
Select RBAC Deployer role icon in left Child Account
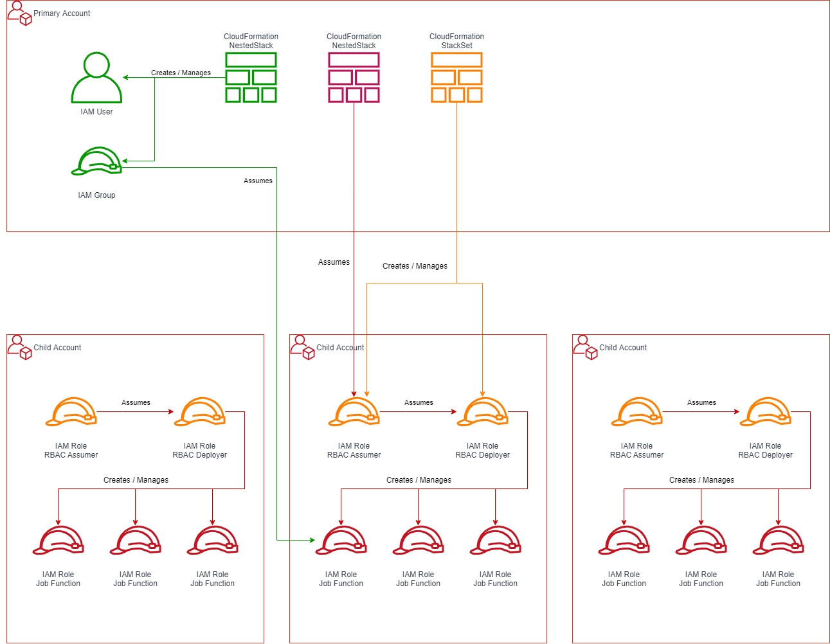point(199,411)
